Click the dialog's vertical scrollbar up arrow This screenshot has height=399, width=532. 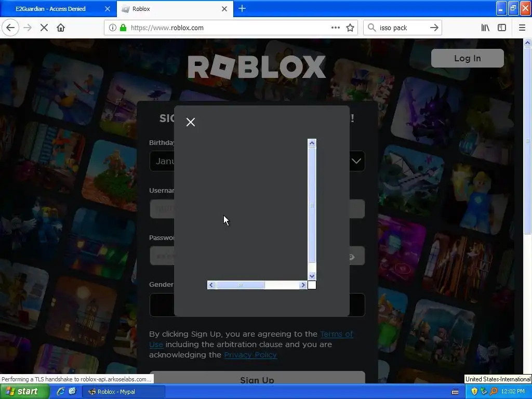pyautogui.click(x=312, y=143)
